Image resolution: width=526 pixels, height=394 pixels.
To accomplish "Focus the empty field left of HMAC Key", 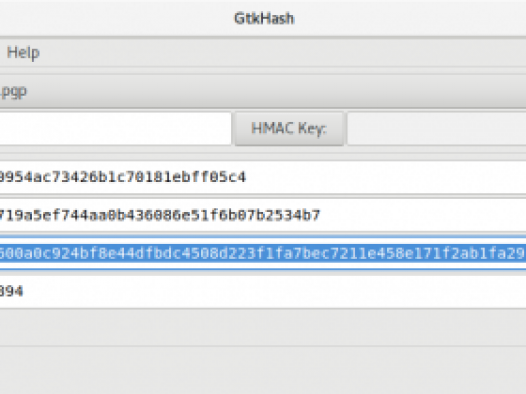I will 115,128.
